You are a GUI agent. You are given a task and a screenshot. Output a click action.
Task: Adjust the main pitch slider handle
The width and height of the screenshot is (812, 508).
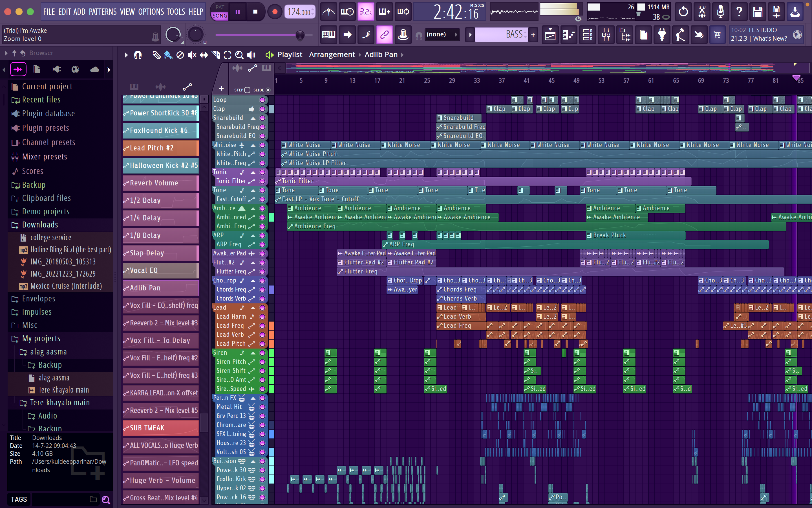coord(300,35)
